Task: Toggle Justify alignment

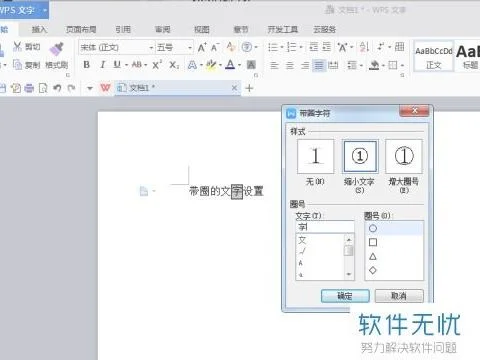Action: 319,65
